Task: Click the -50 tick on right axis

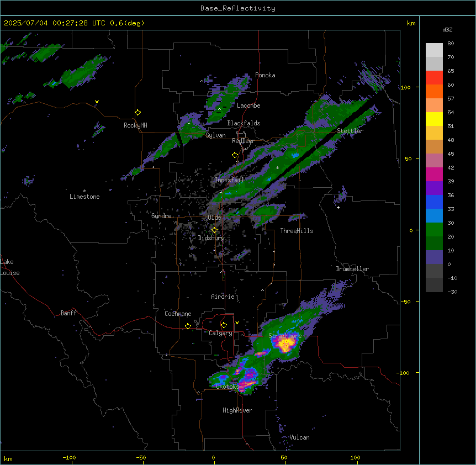Action: click(405, 302)
